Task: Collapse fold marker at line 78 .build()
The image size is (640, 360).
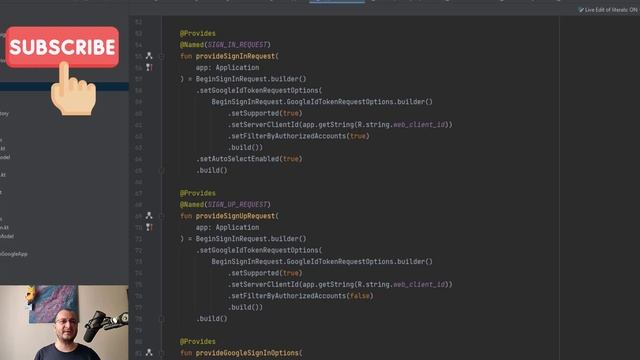Action: tap(162, 318)
